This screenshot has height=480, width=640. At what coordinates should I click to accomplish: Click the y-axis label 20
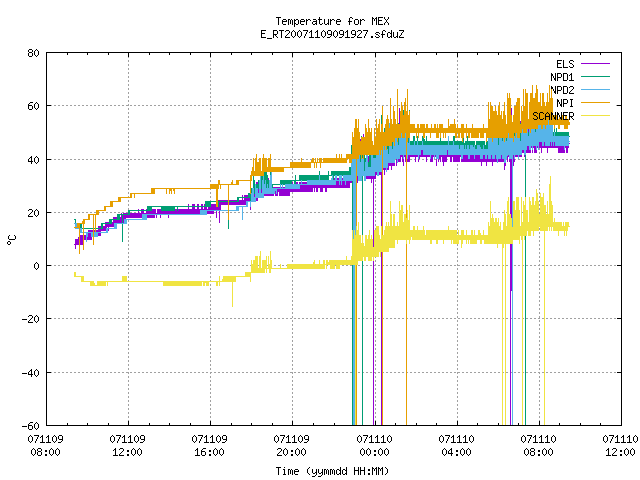[x=34, y=213]
